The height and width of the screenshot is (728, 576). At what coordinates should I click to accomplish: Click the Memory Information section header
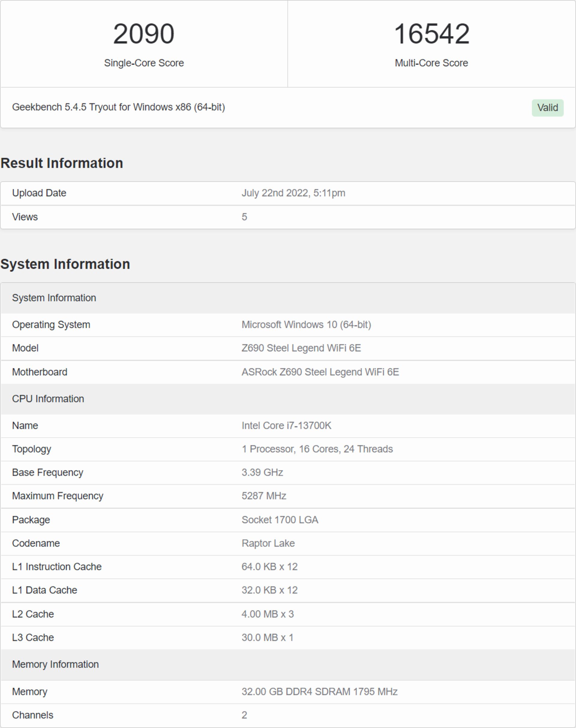(55, 664)
